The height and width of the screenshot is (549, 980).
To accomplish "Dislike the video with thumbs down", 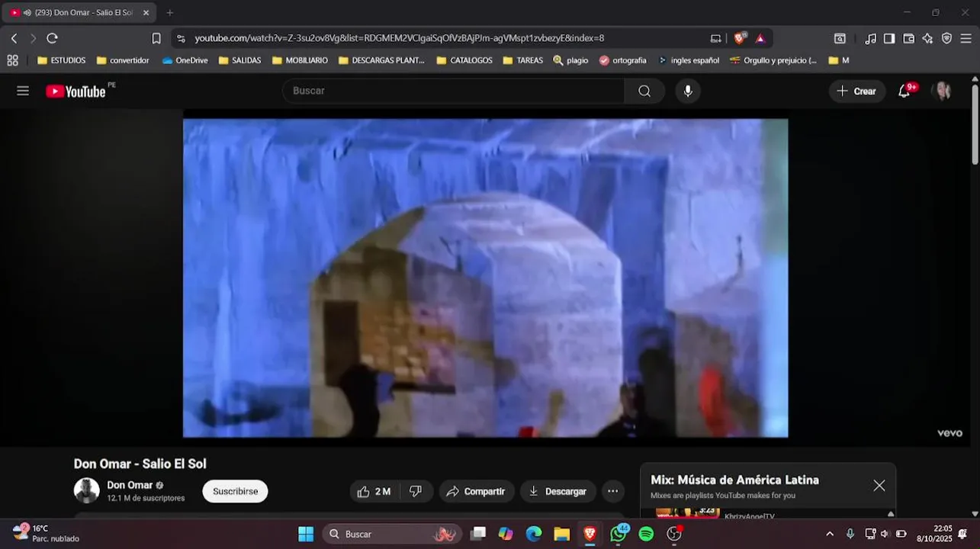I will click(416, 491).
